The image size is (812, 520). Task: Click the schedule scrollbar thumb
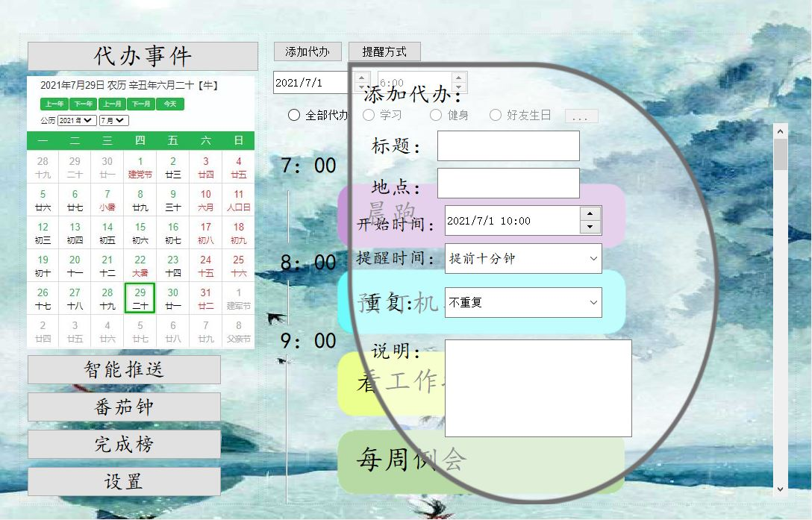coord(781,154)
